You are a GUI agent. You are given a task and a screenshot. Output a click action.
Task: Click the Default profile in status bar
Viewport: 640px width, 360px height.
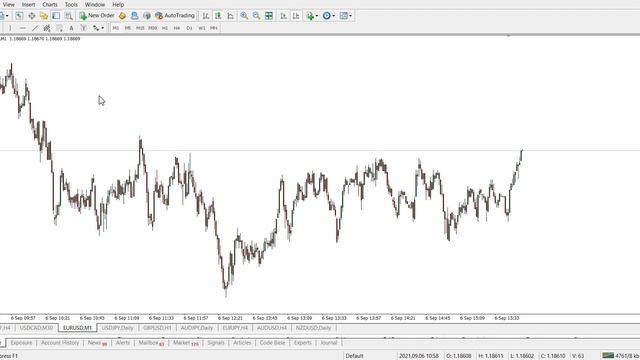click(x=354, y=356)
